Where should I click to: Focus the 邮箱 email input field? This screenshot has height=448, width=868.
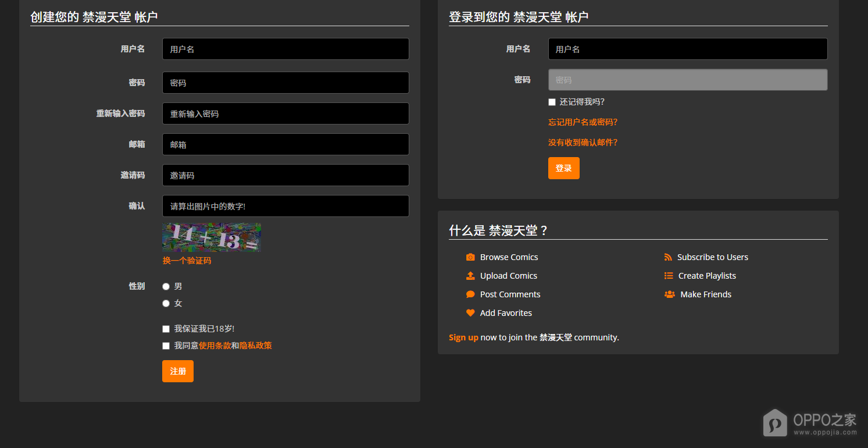285,144
